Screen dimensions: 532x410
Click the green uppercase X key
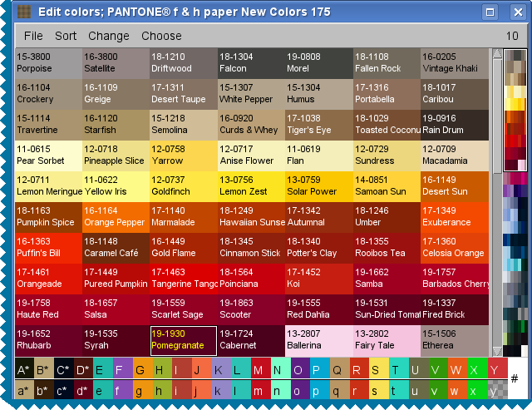[478, 369]
